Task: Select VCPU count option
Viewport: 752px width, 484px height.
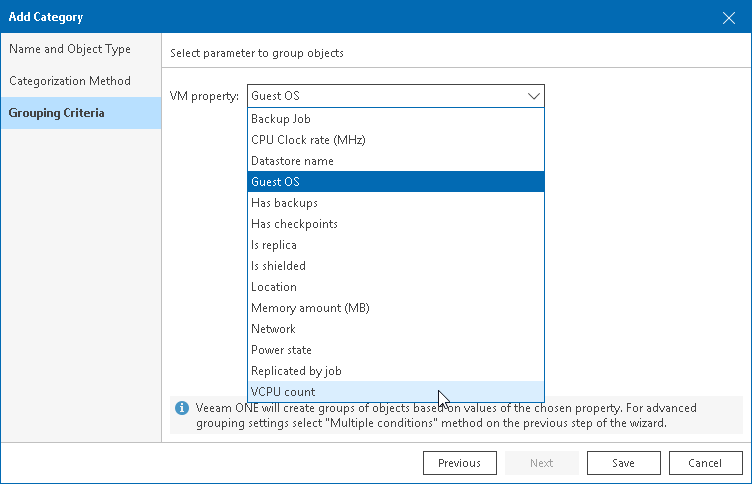Action: coord(395,392)
